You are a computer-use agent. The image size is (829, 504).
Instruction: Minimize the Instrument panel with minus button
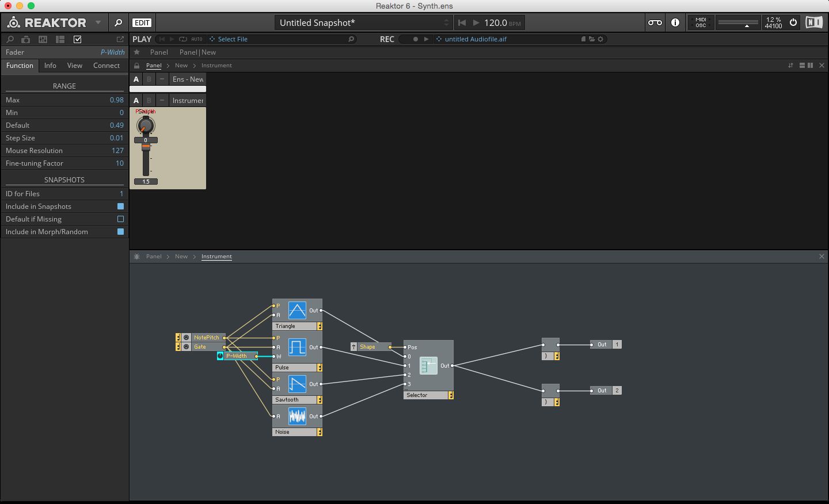(x=162, y=101)
